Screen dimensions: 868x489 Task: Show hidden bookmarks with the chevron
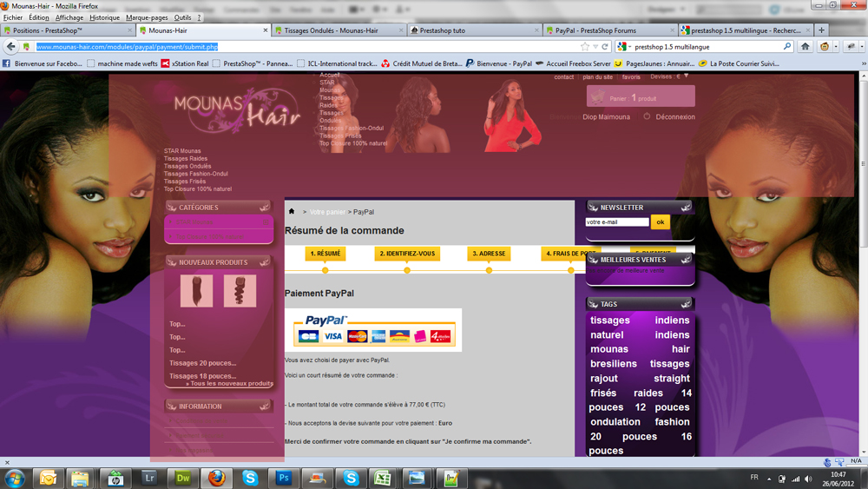click(864, 63)
